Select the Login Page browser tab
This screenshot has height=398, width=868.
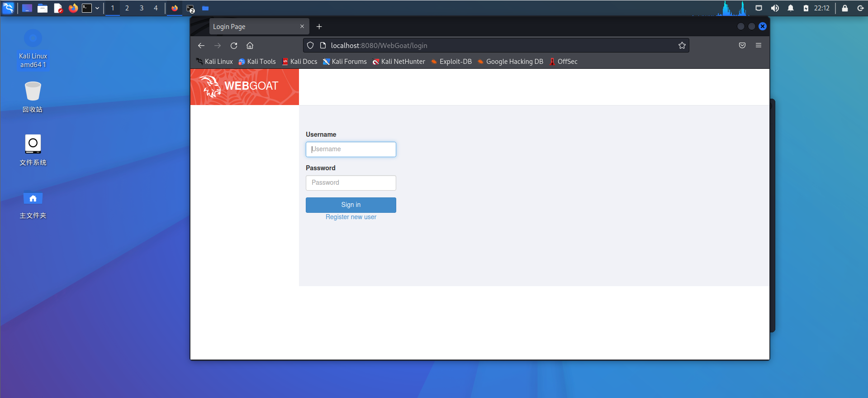(x=259, y=26)
